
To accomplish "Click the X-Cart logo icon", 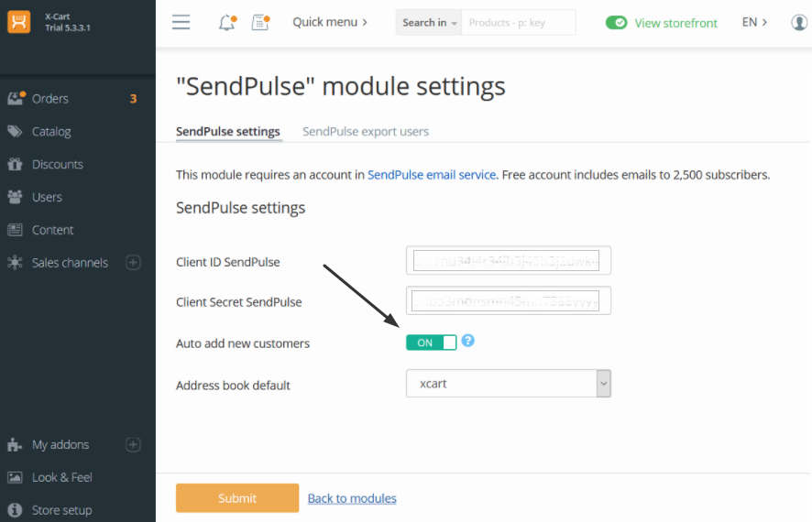I will pyautogui.click(x=19, y=22).
